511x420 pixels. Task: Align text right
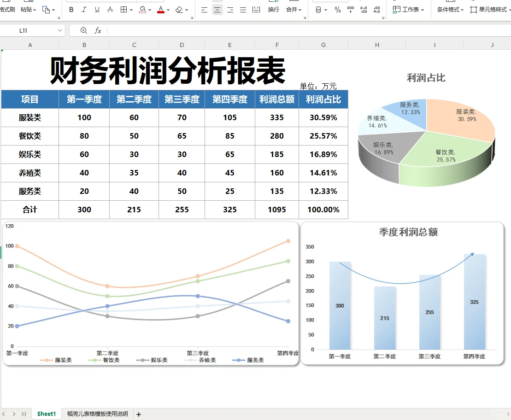click(230, 10)
